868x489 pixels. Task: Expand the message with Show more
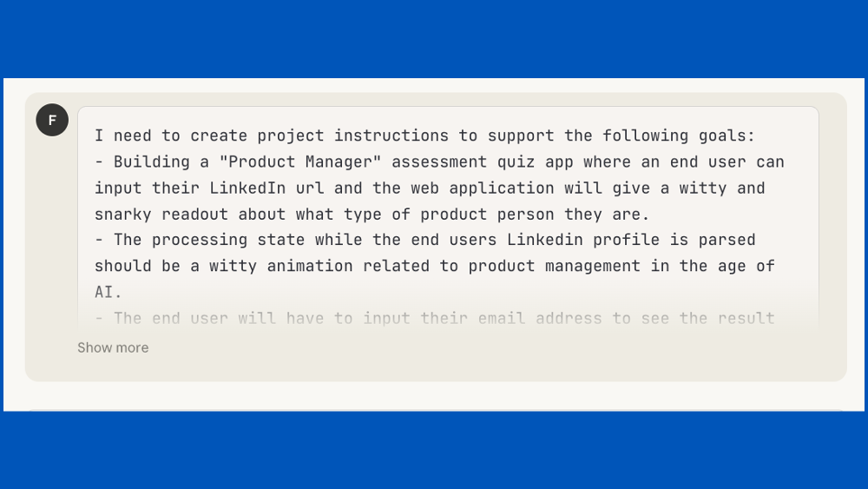point(113,347)
